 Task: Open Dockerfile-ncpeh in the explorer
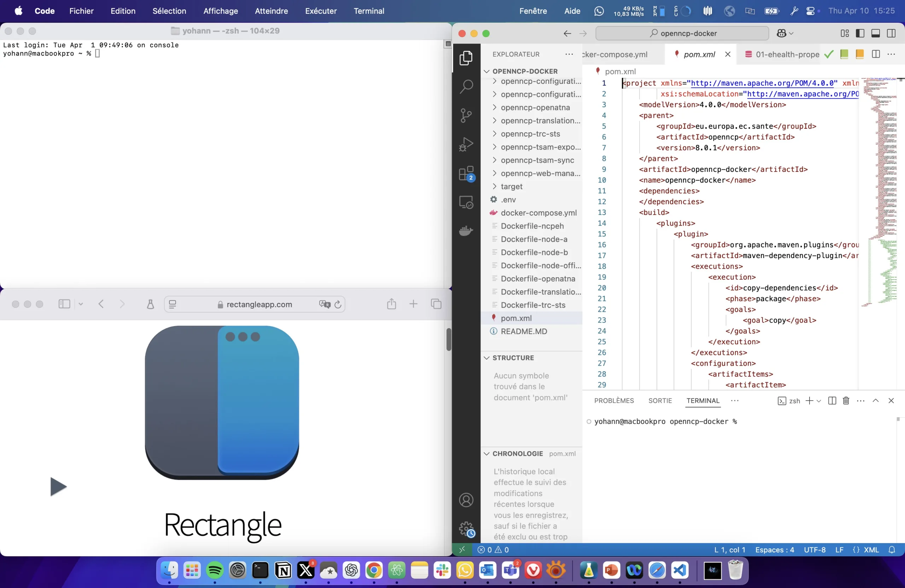(532, 226)
